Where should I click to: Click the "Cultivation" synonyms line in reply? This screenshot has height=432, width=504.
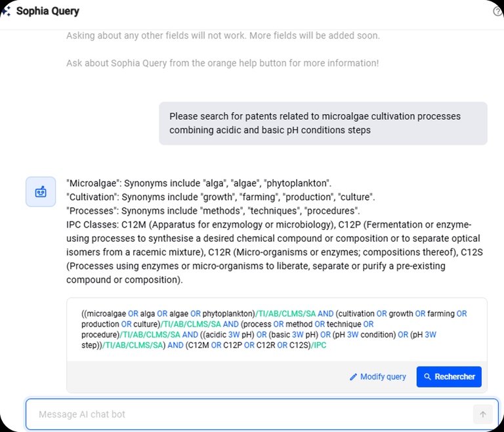[x=220, y=197]
